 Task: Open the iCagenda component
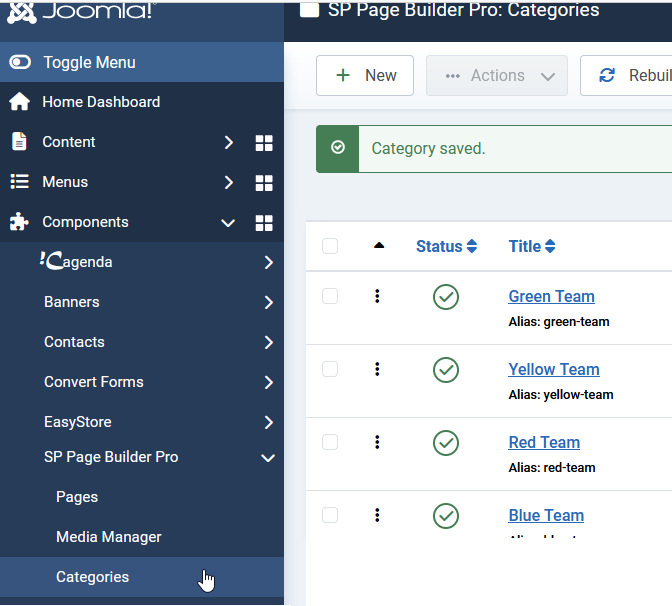[x=76, y=261]
